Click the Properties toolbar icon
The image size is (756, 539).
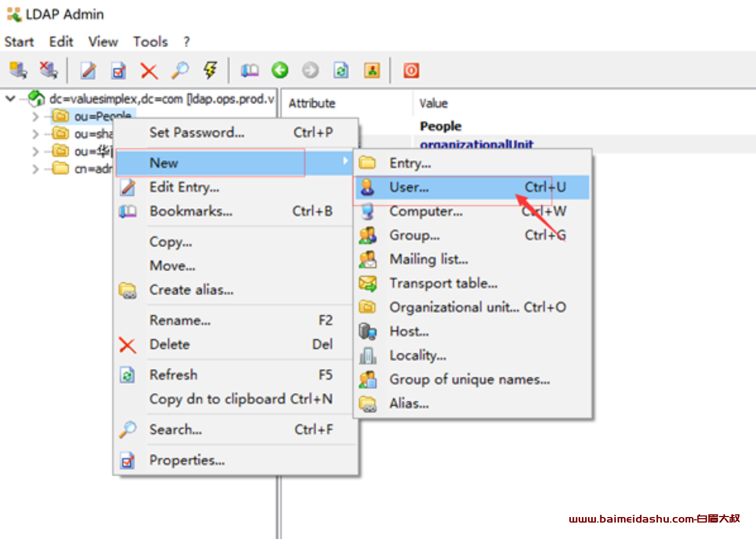pyautogui.click(x=118, y=70)
